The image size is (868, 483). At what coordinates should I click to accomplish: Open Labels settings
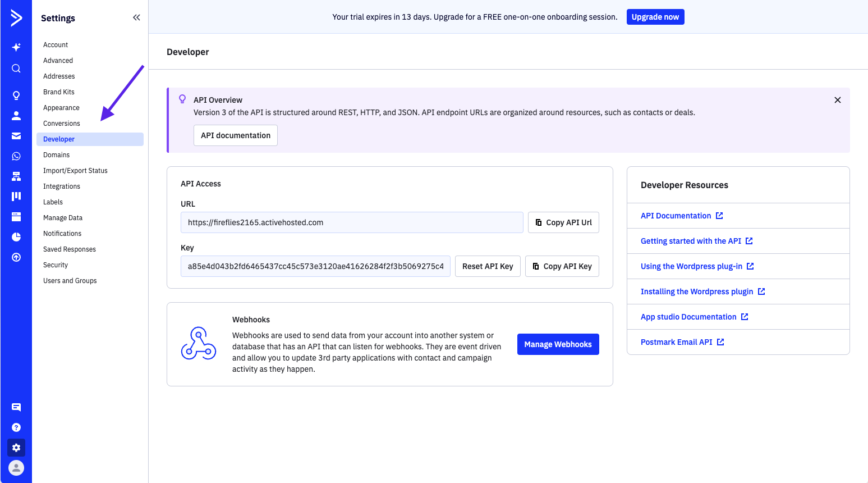53,202
